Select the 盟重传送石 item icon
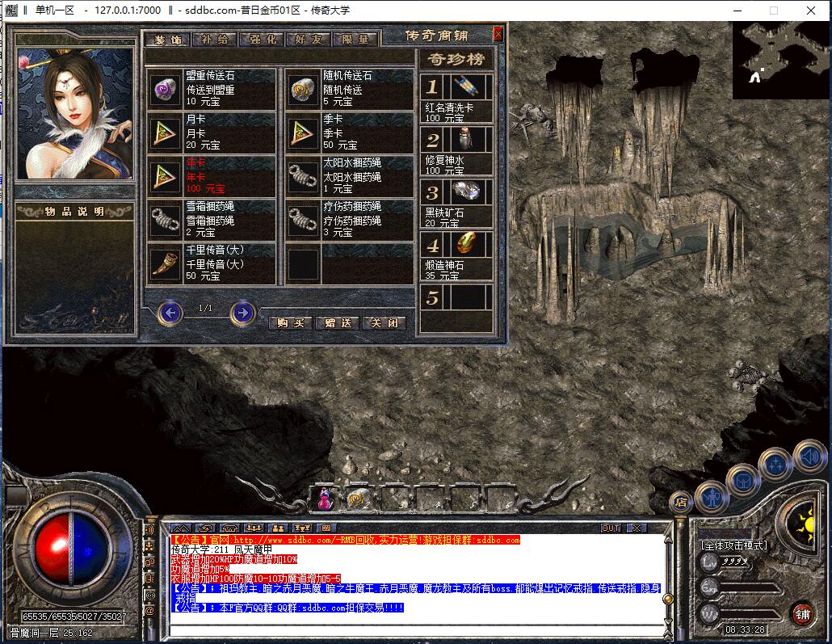 click(165, 90)
